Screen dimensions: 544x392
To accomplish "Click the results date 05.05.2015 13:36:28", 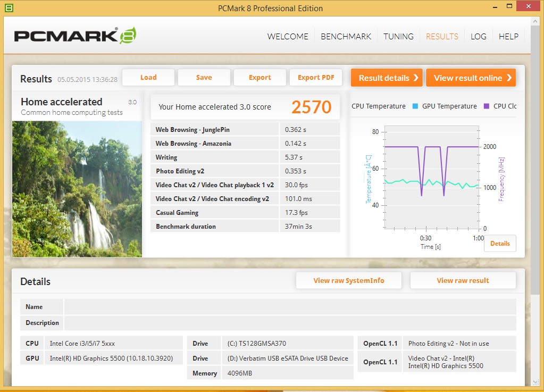I will point(87,79).
